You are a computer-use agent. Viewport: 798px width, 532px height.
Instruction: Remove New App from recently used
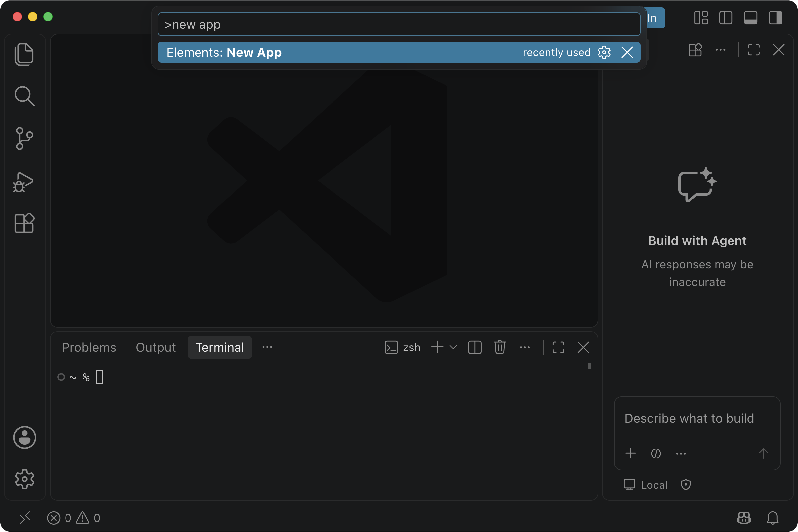click(627, 52)
